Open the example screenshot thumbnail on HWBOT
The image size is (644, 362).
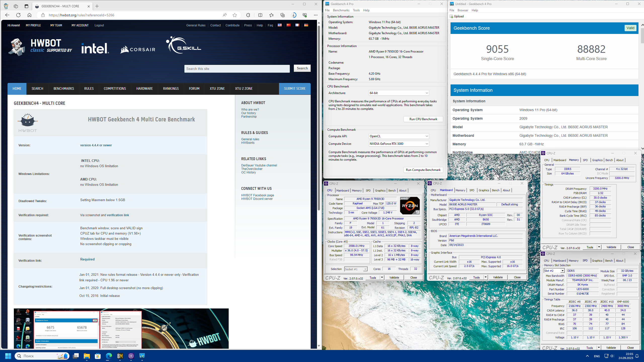[121, 329]
